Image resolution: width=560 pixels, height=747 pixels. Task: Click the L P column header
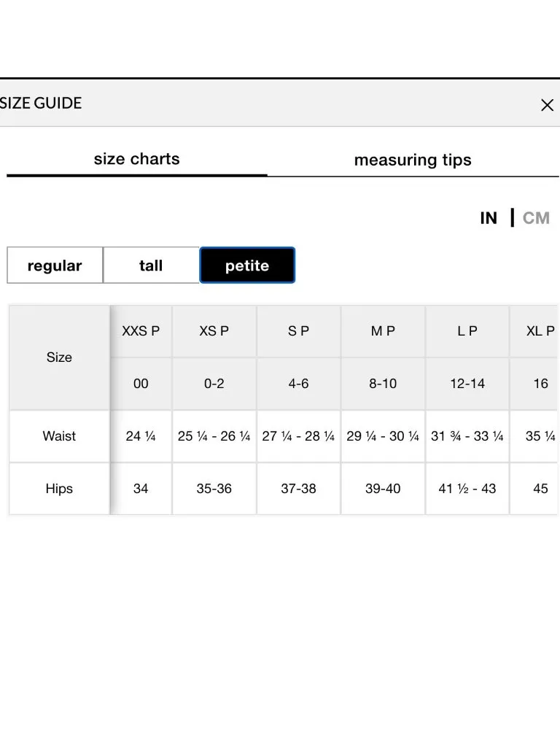click(x=467, y=331)
